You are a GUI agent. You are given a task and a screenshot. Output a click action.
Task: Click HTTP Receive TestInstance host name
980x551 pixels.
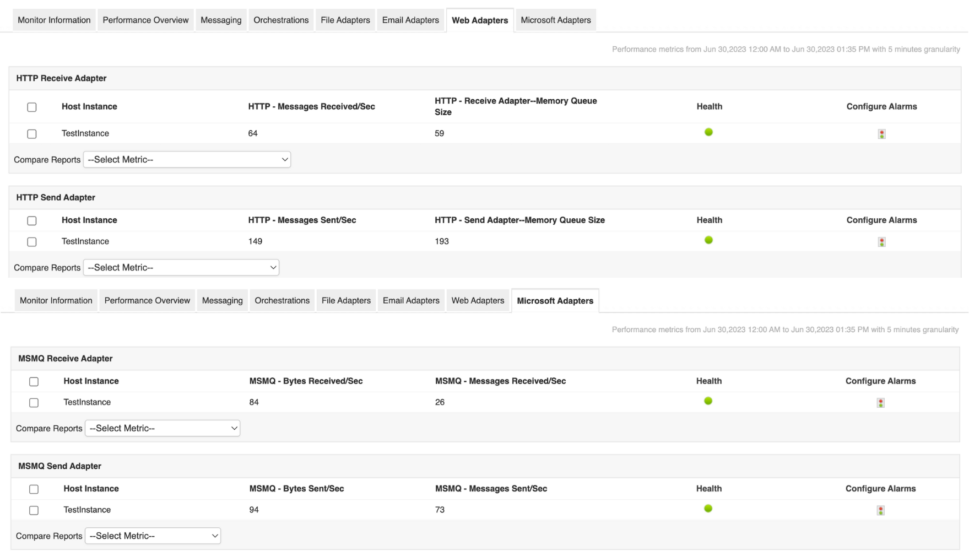coord(85,133)
